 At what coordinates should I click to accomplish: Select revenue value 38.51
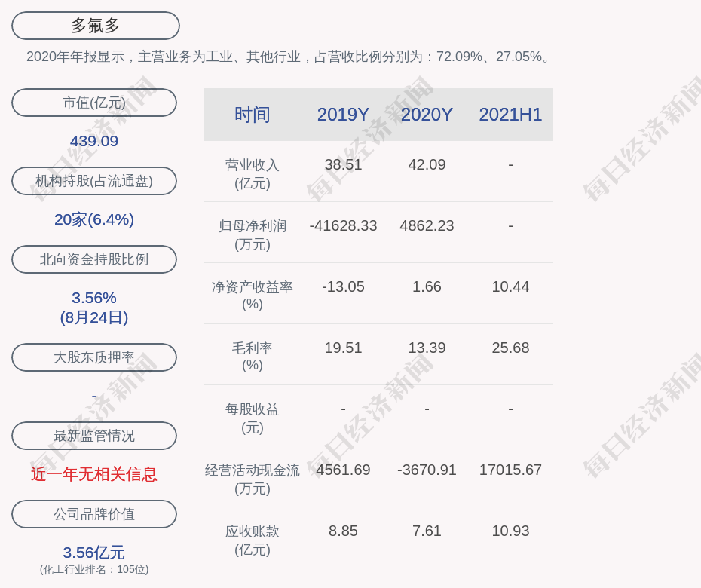[x=343, y=164]
